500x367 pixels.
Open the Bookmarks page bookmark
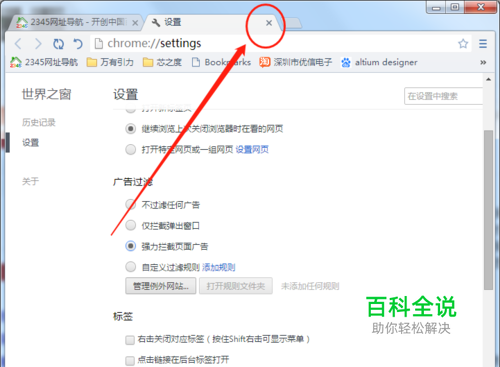coord(221,62)
